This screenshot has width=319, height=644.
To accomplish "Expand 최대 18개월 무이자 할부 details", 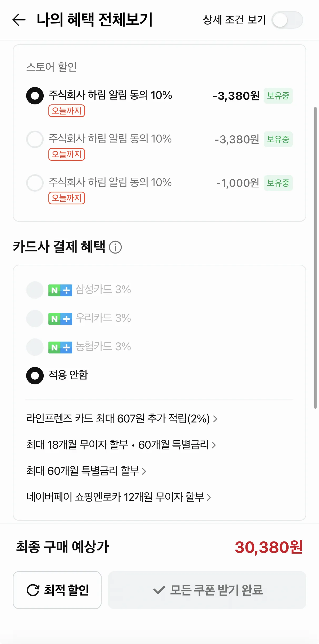I will [x=121, y=445].
